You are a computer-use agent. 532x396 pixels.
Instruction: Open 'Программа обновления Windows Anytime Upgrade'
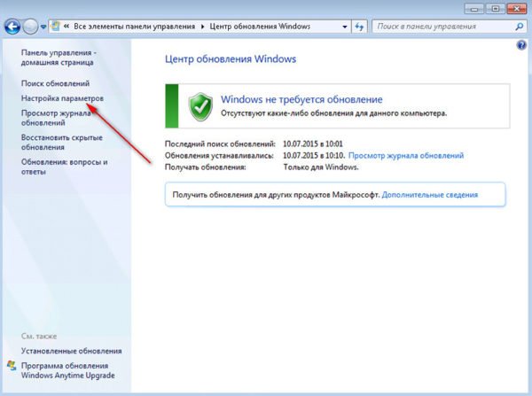click(x=68, y=370)
